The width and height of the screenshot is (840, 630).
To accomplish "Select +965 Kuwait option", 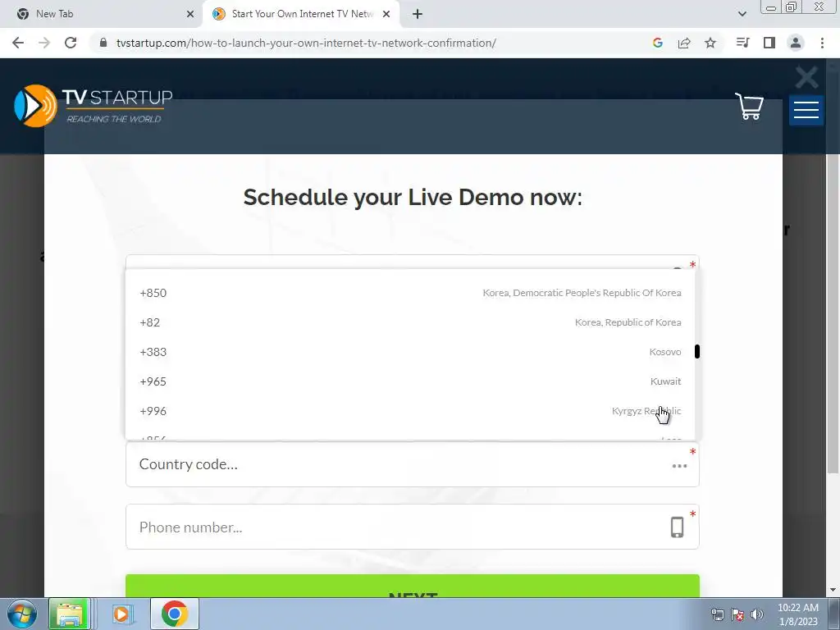I will click(410, 381).
